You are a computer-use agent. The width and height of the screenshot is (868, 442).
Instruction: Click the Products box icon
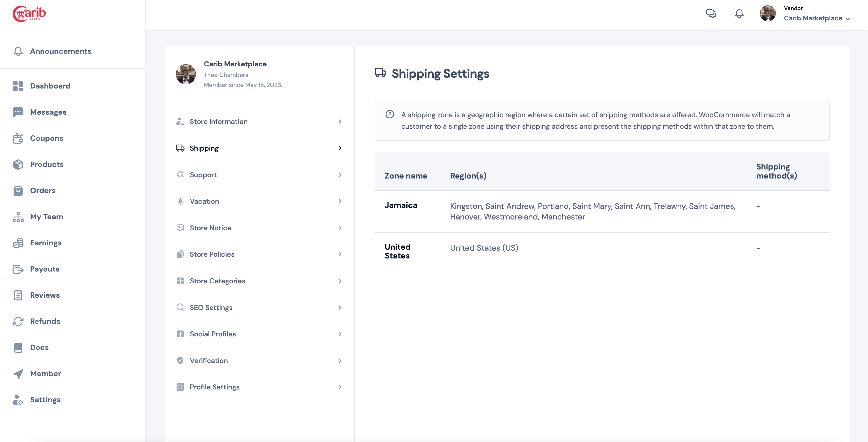[x=18, y=164]
